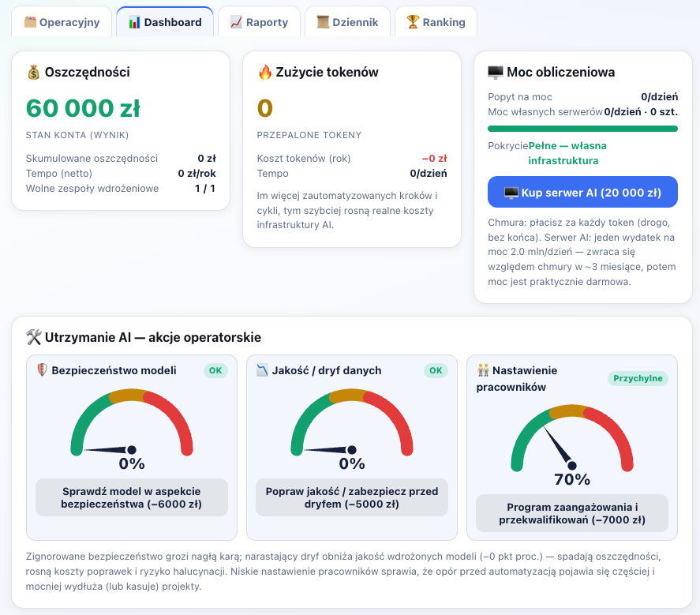
Task: Click the OK badge on Jakość / dryf danych
Action: tap(436, 371)
